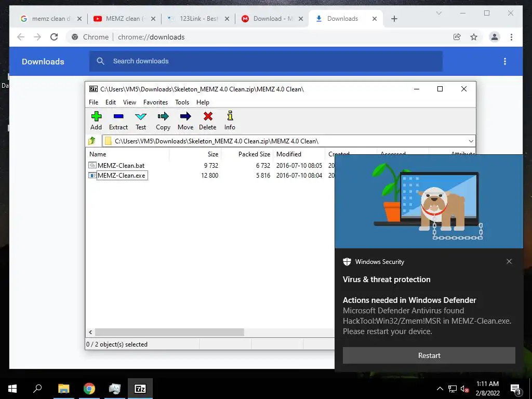Switch to Chrome from the taskbar

pos(89,389)
